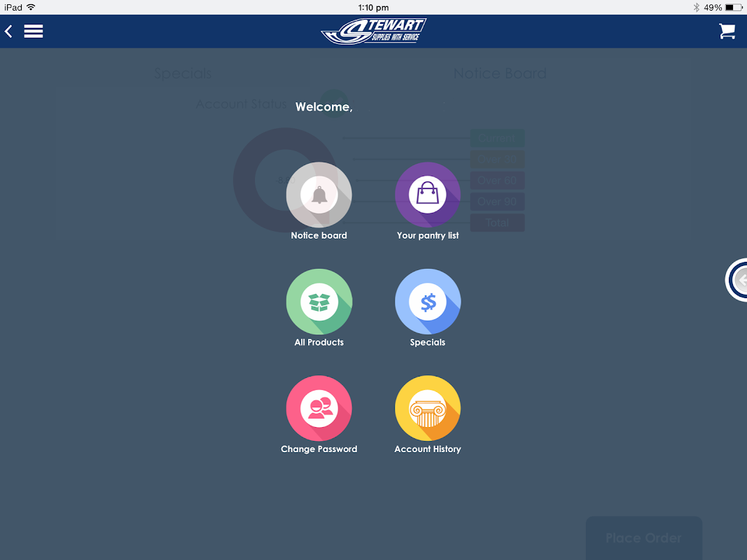Go back with the header arrow
This screenshot has height=560, width=747.
point(8,31)
